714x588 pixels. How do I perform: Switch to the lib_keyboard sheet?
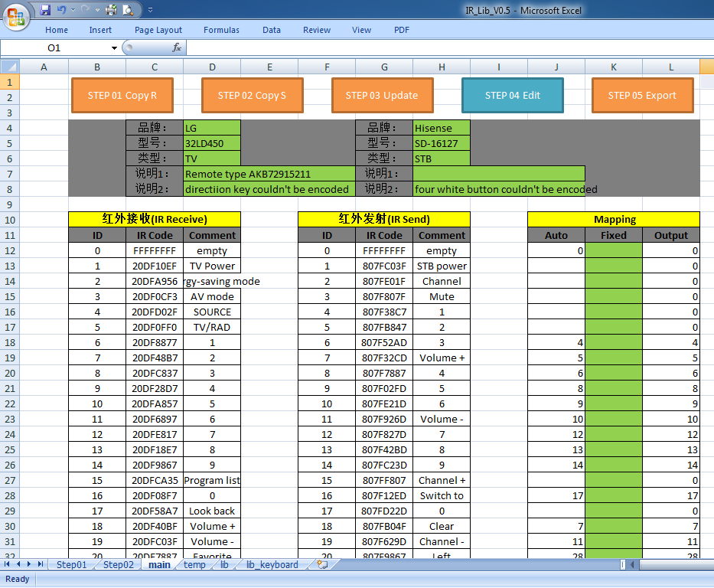272,565
